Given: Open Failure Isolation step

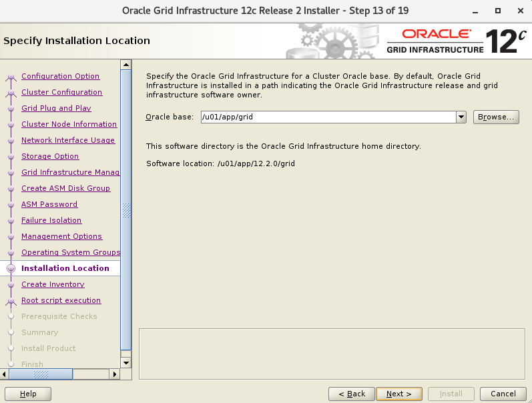Looking at the screenshot, I should tap(51, 220).
